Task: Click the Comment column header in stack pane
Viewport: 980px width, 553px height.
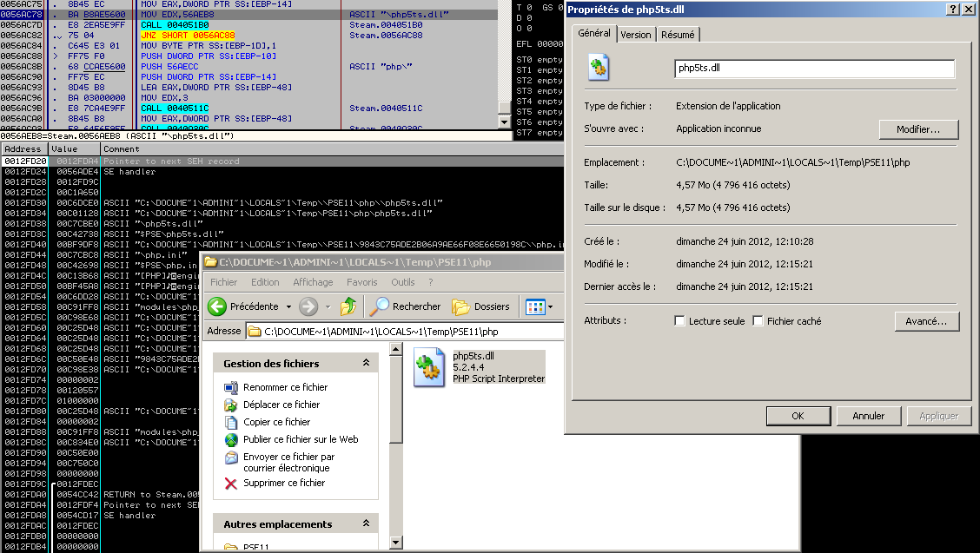Action: click(332, 148)
